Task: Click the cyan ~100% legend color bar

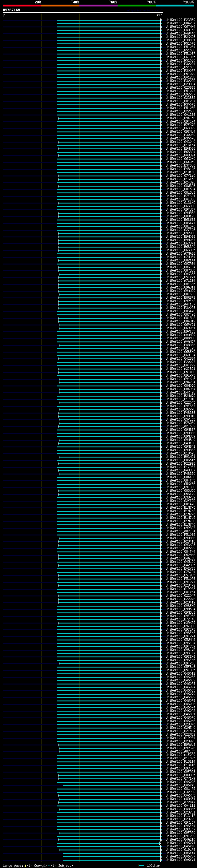Action: pyautogui.click(x=175, y=6)
